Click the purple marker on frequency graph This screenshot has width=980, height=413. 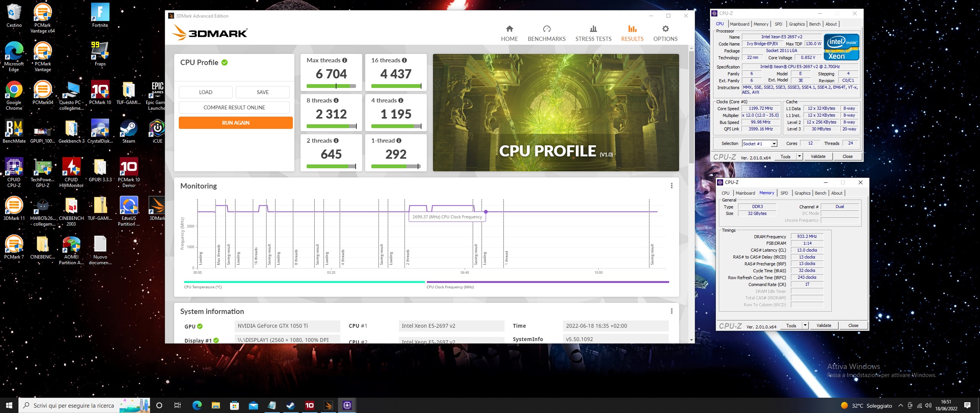point(486,211)
